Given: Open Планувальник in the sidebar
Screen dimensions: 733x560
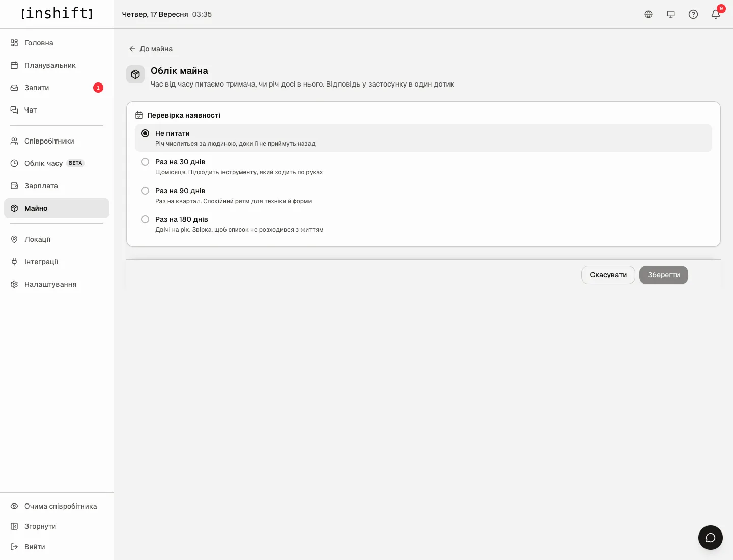Looking at the screenshot, I should point(57,65).
